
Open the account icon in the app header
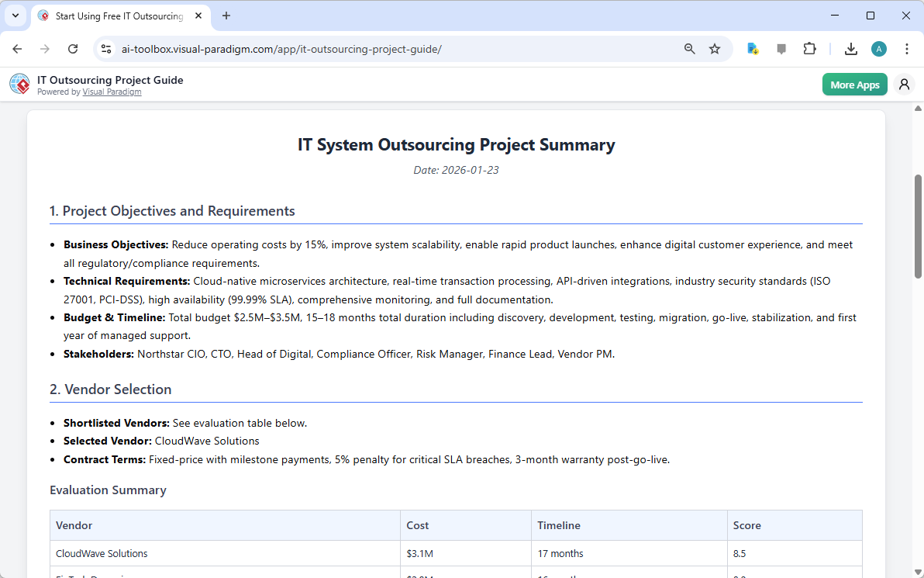[904, 84]
